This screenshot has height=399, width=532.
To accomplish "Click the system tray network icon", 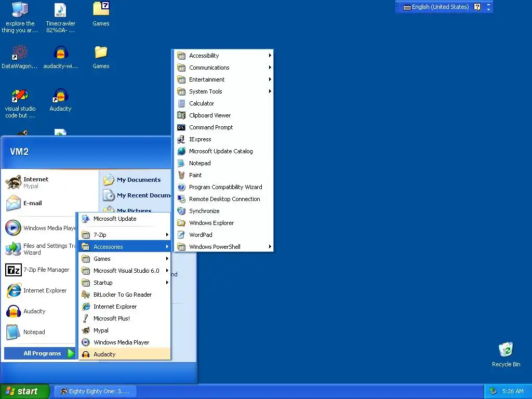I will pyautogui.click(x=494, y=391).
